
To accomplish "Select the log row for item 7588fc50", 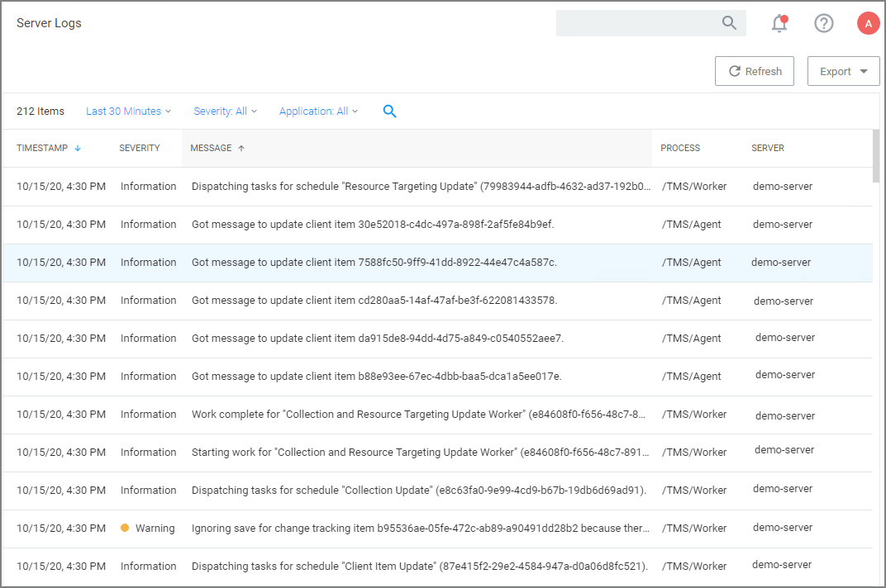I will [x=374, y=263].
